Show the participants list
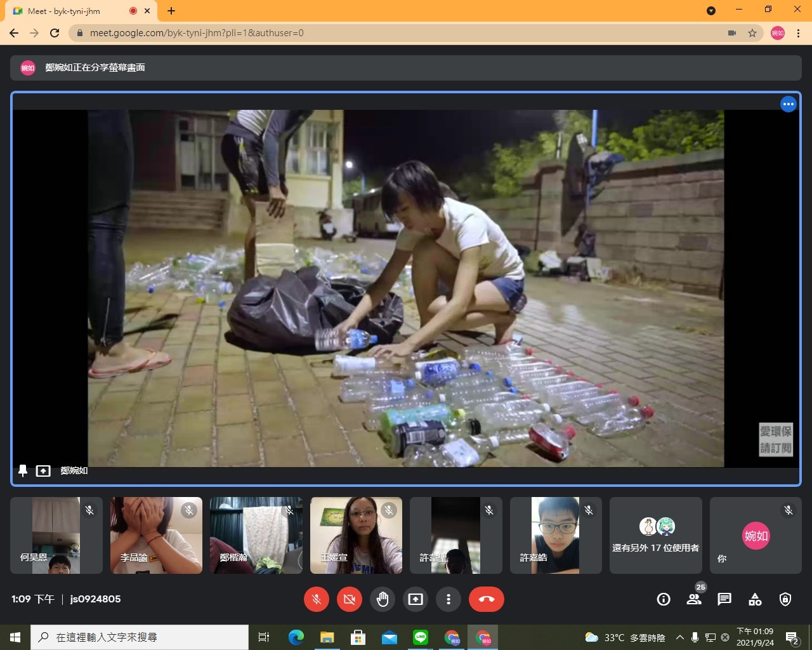 tap(694, 599)
